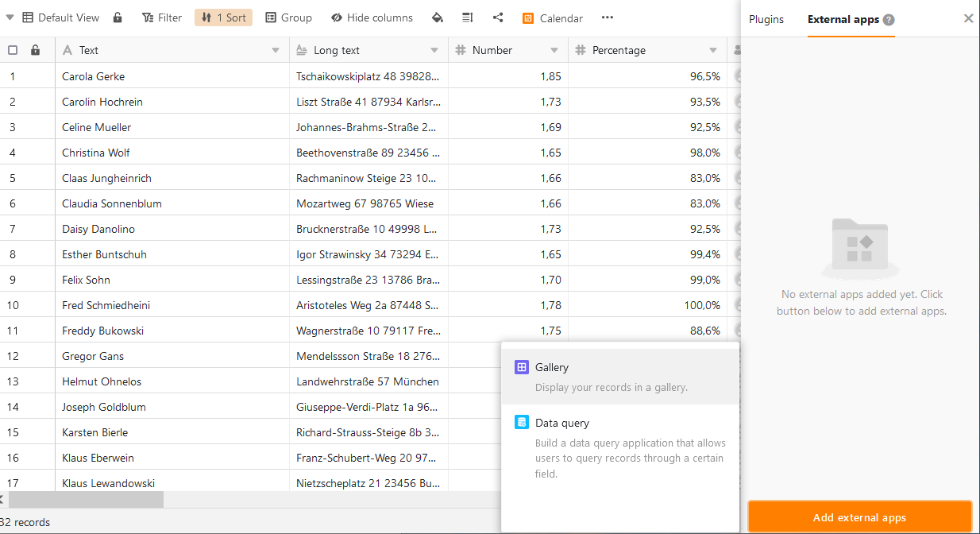Screen dimensions: 980x534
Task: Open the row color paint bucket
Action: tap(437, 17)
